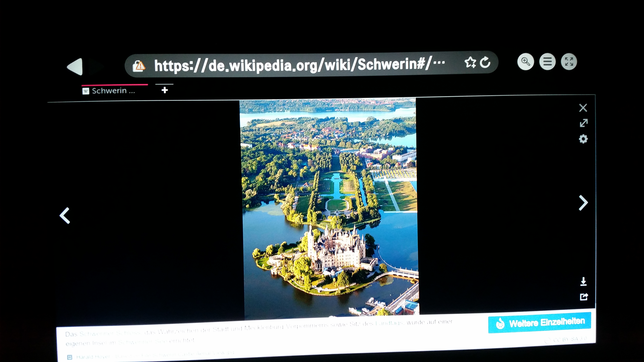Image resolution: width=644 pixels, height=362 pixels.
Task: Download this image file
Action: pyautogui.click(x=584, y=281)
